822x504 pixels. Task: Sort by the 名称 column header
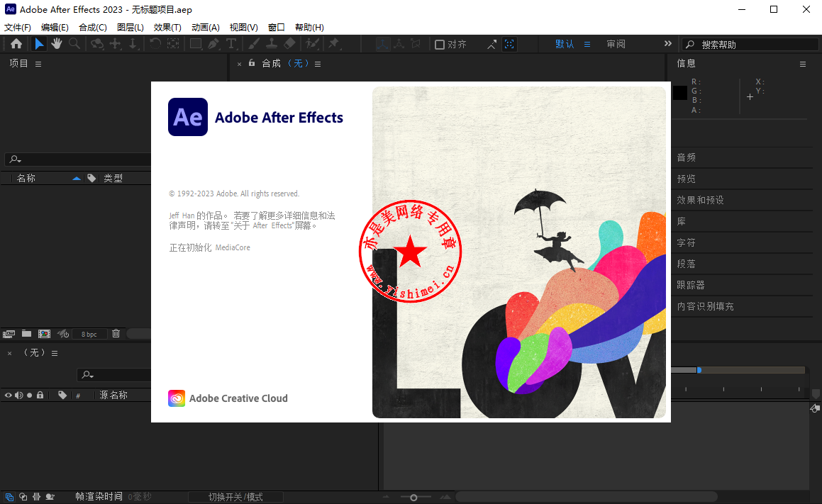tap(26, 178)
